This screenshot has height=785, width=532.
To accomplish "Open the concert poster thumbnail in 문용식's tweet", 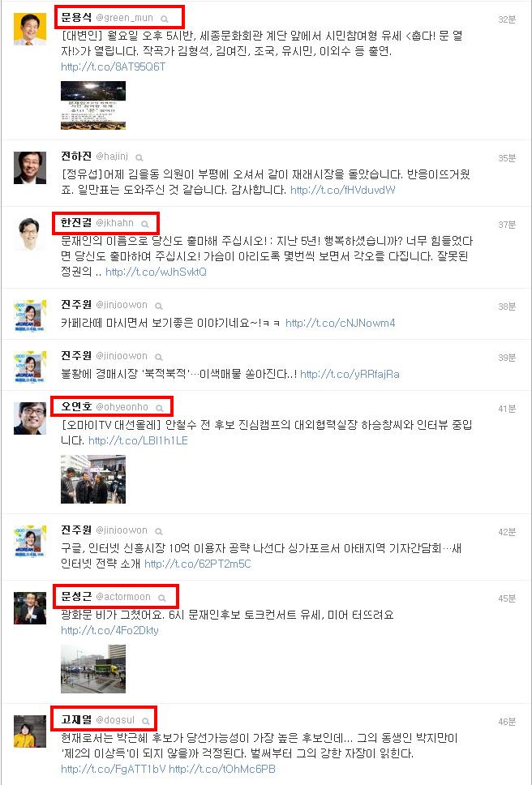I will pos(93,105).
